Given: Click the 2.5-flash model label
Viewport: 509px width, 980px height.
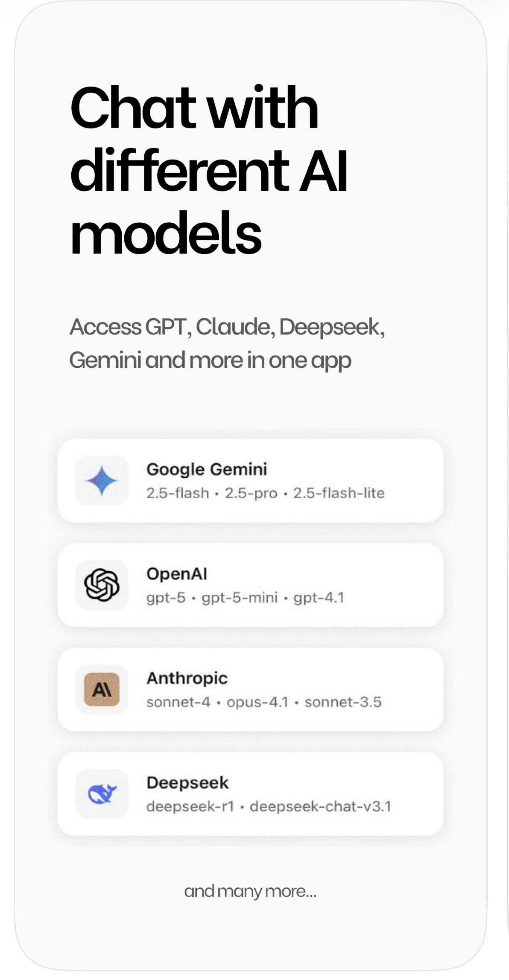Looking at the screenshot, I should 178,493.
